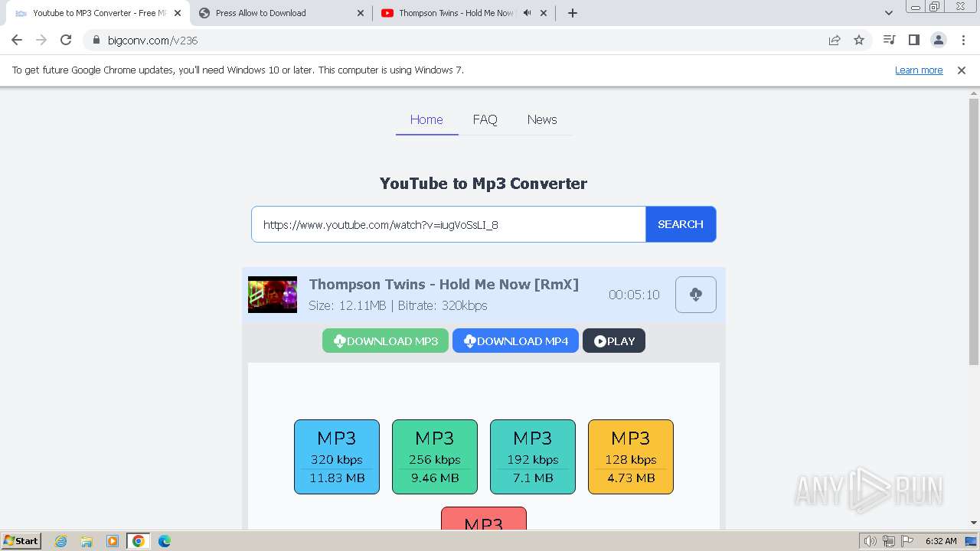Switch to Thompson Twins - Hold Me Now tab
Viewport: 980px width, 551px height.
[x=464, y=13]
